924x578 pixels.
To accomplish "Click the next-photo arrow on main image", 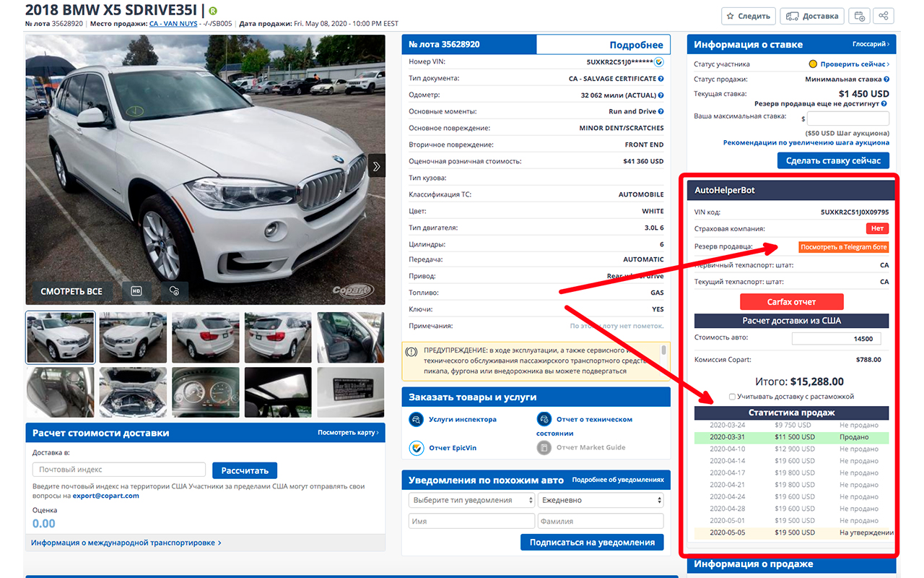I will (376, 165).
